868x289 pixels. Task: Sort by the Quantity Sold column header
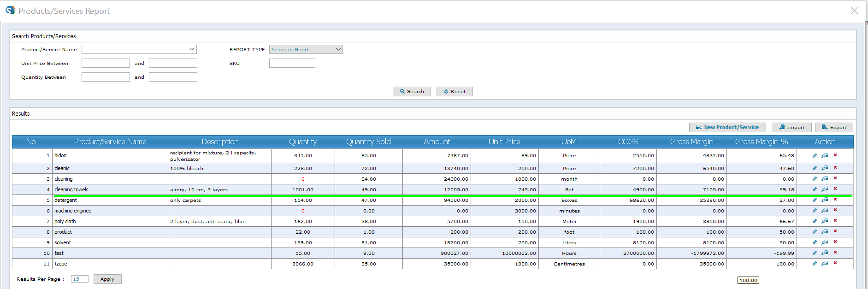pos(368,142)
